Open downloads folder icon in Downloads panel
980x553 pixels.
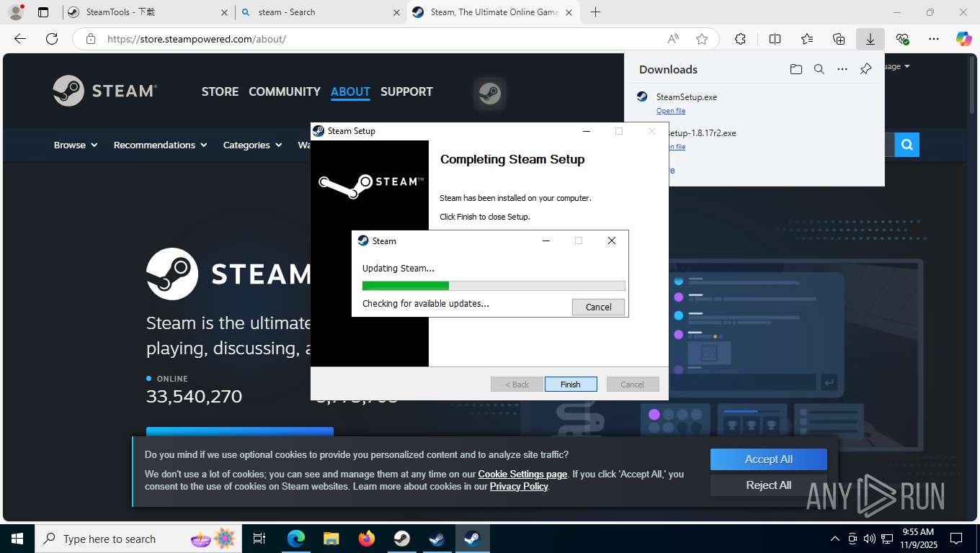click(x=796, y=69)
